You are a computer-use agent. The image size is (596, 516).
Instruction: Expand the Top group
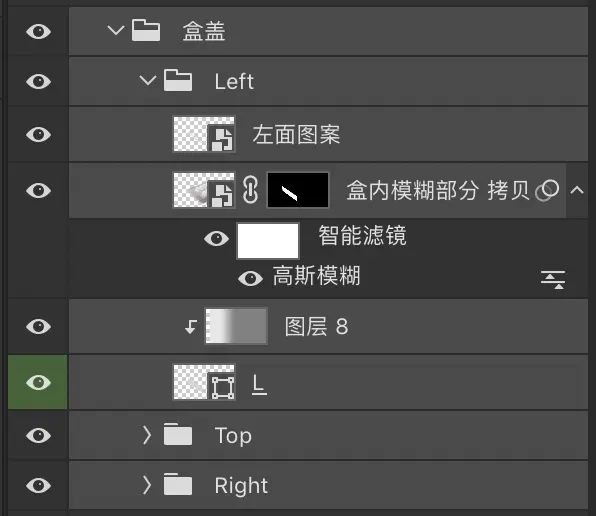[147, 435]
